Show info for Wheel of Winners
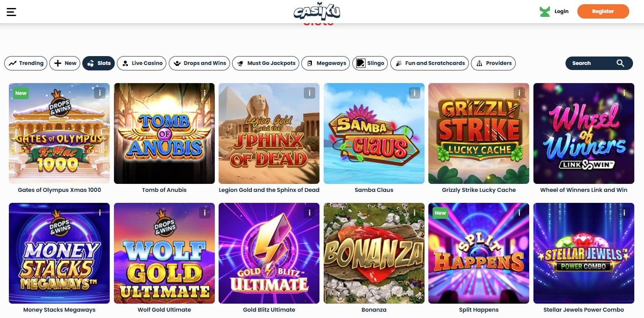The height and width of the screenshot is (318, 644). tap(624, 93)
